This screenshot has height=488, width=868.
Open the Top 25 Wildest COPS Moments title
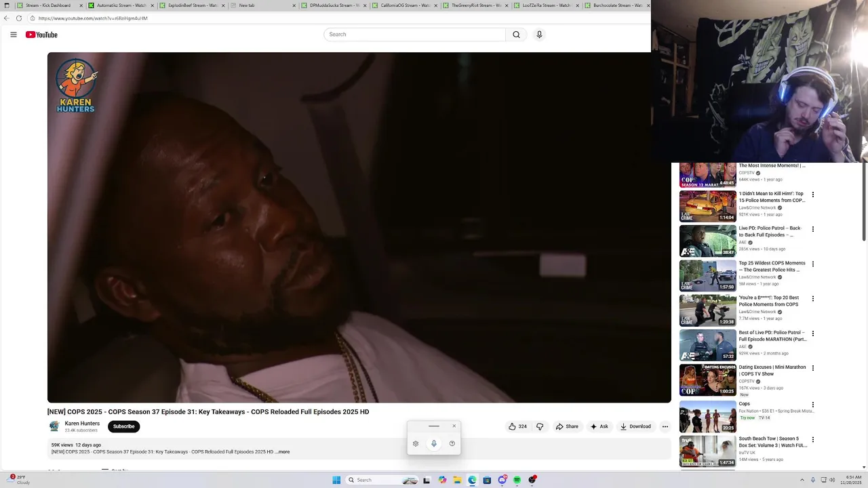[772, 266]
